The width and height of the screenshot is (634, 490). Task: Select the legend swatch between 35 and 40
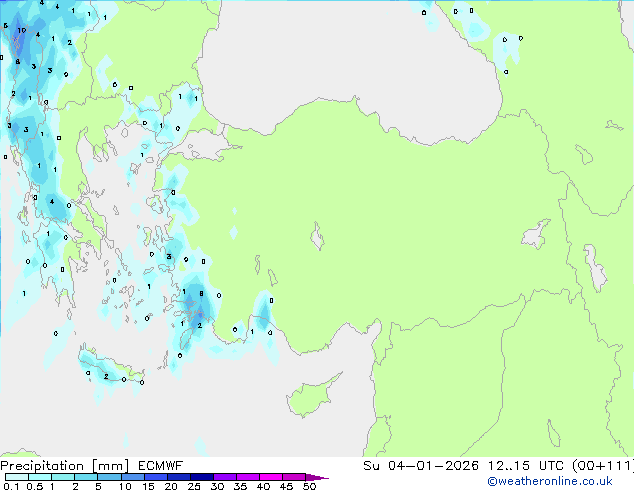248,477
